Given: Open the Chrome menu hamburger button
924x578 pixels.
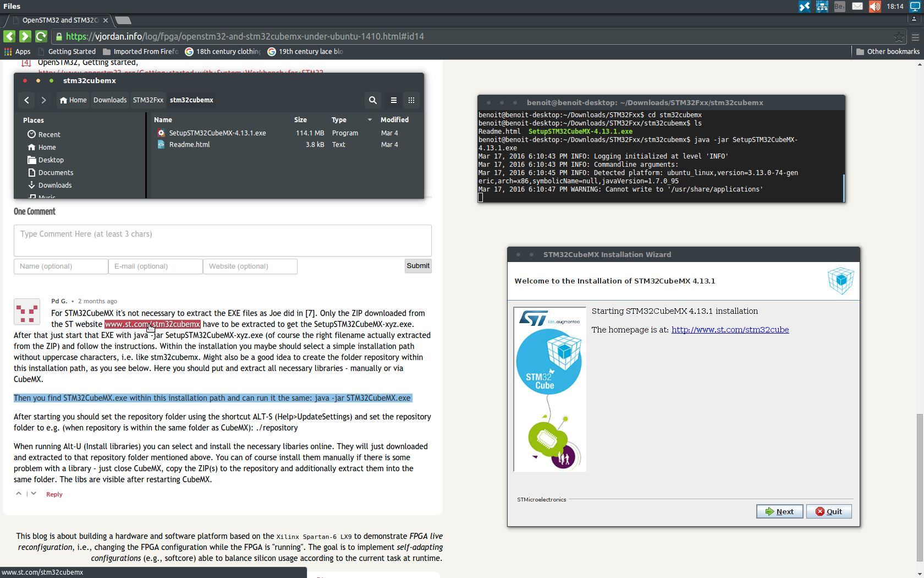Looking at the screenshot, I should coord(915,37).
